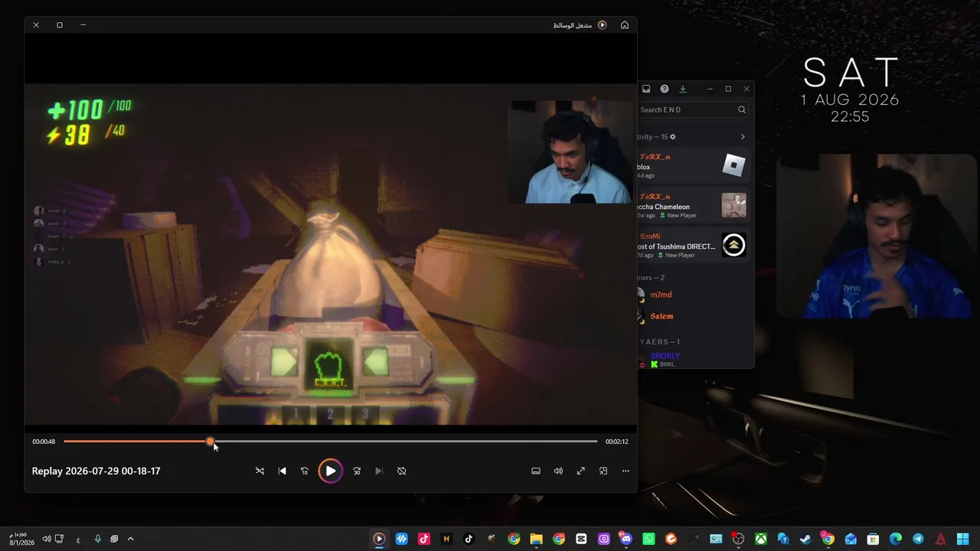This screenshot has width=980, height=551.
Task: Open the Ghost of Tsushima activity card
Action: 694,245
